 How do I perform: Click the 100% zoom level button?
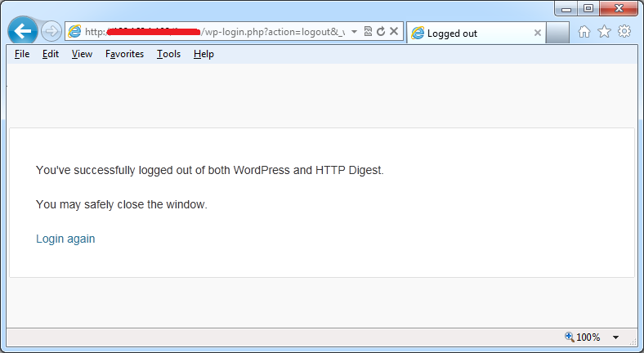pos(588,337)
